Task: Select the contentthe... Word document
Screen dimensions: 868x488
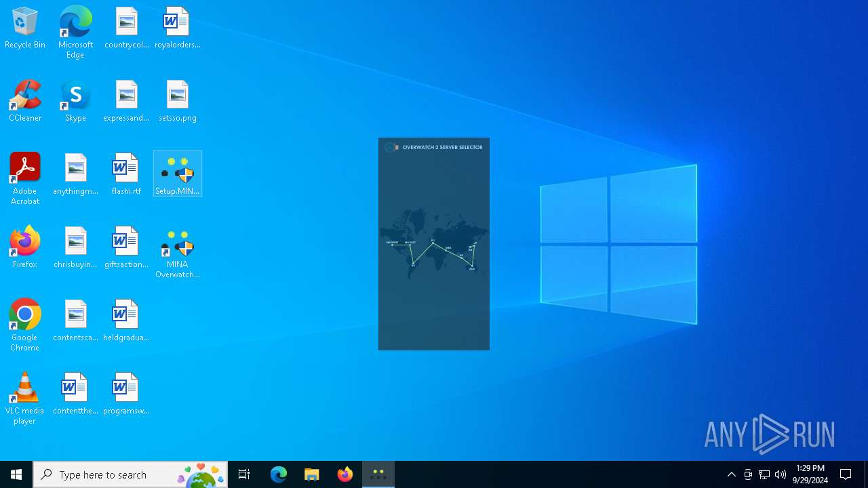Action: [x=75, y=394]
